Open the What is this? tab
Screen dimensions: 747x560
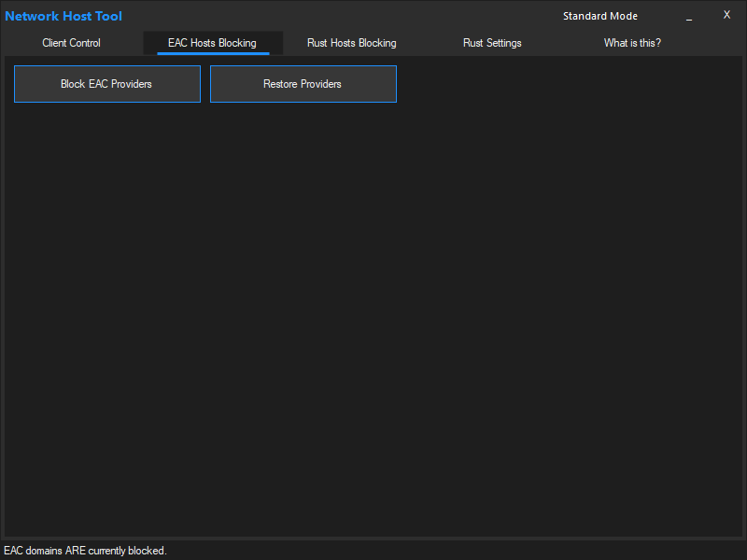tap(632, 43)
